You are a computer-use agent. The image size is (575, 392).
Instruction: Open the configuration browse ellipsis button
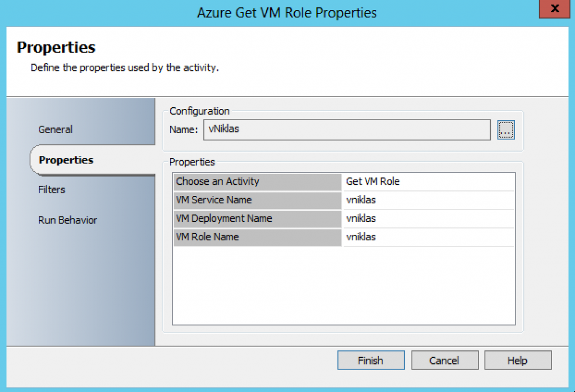click(506, 130)
